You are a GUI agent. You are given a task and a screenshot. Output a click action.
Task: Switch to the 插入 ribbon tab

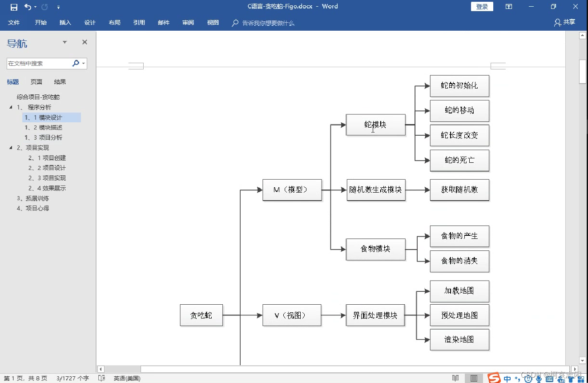click(x=65, y=23)
